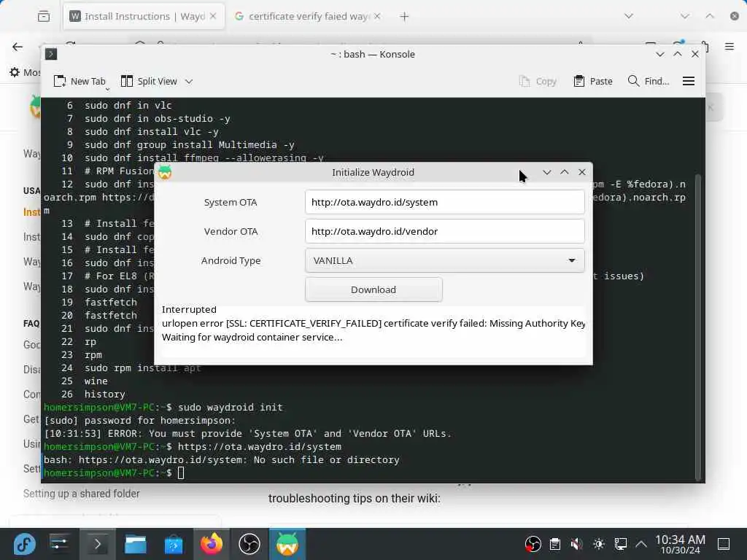The width and height of the screenshot is (747, 560).
Task: Click the OBS tray icon
Action: click(533, 544)
